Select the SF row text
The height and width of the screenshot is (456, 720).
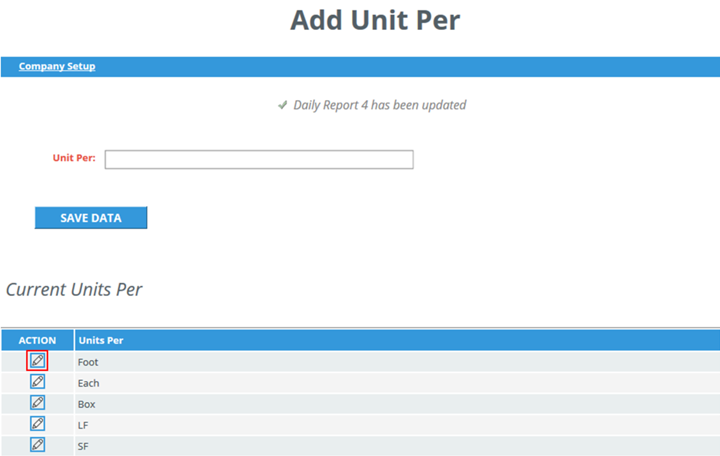tap(83, 446)
